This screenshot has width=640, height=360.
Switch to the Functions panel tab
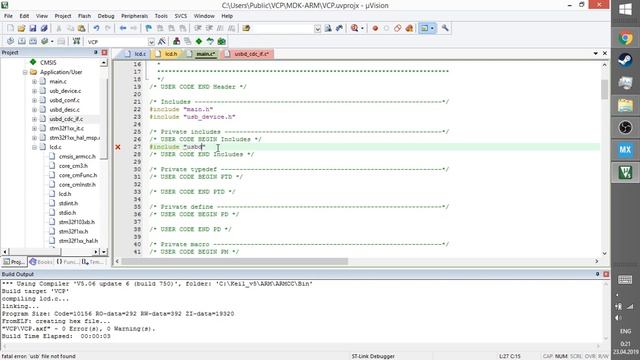coord(67,262)
